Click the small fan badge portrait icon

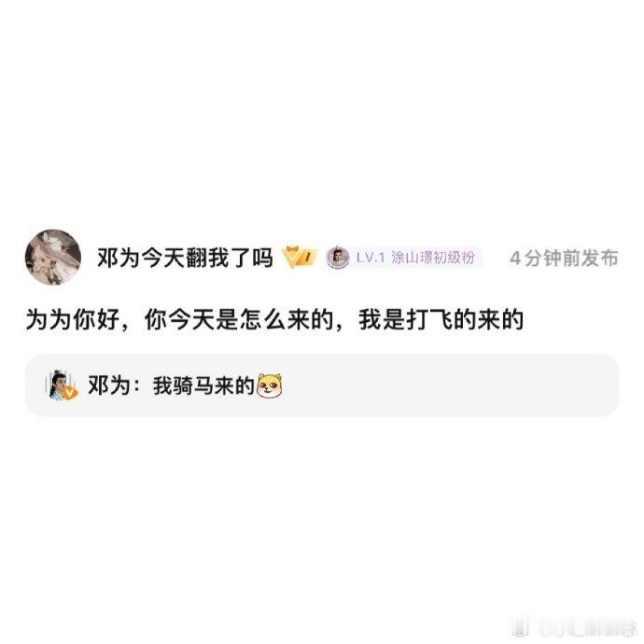(x=338, y=258)
